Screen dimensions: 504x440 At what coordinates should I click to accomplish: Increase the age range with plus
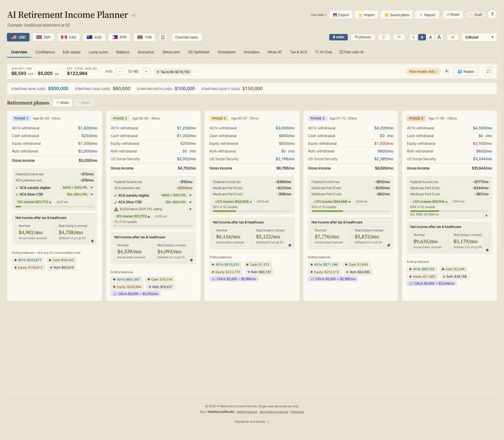tap(146, 71)
